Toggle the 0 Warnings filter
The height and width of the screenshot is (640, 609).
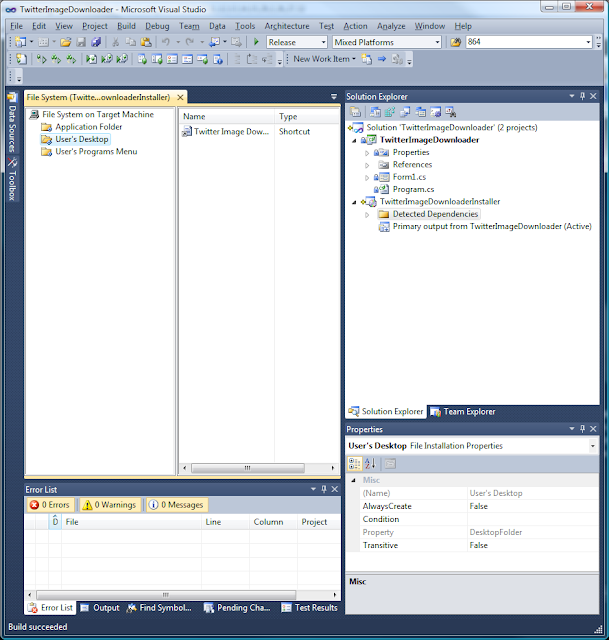[110, 505]
